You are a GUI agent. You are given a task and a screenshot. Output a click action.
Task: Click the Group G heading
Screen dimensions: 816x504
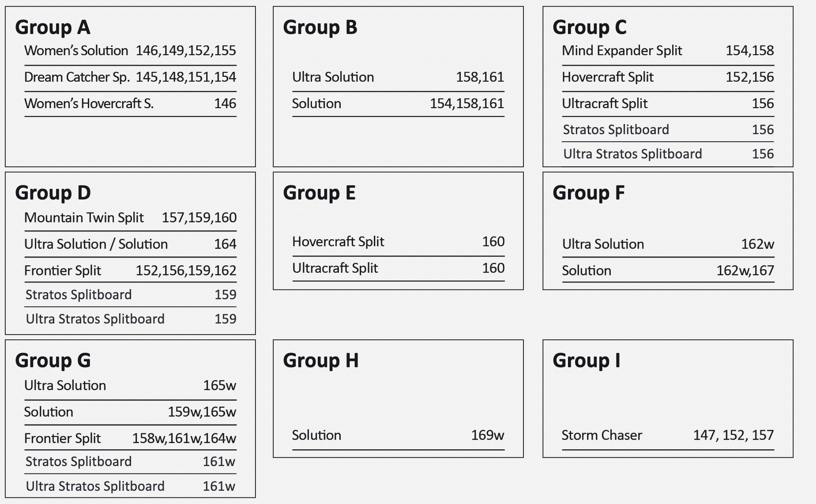click(x=53, y=361)
